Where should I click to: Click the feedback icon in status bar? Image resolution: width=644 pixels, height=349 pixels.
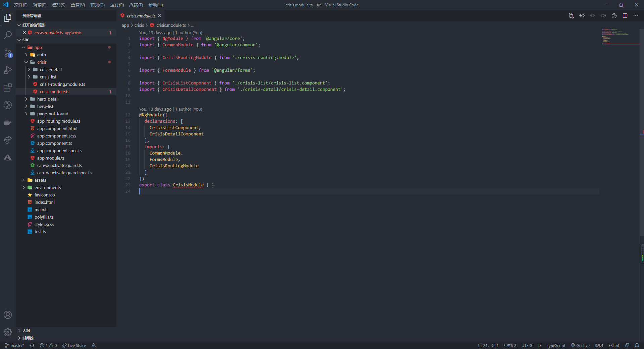pyautogui.click(x=627, y=345)
